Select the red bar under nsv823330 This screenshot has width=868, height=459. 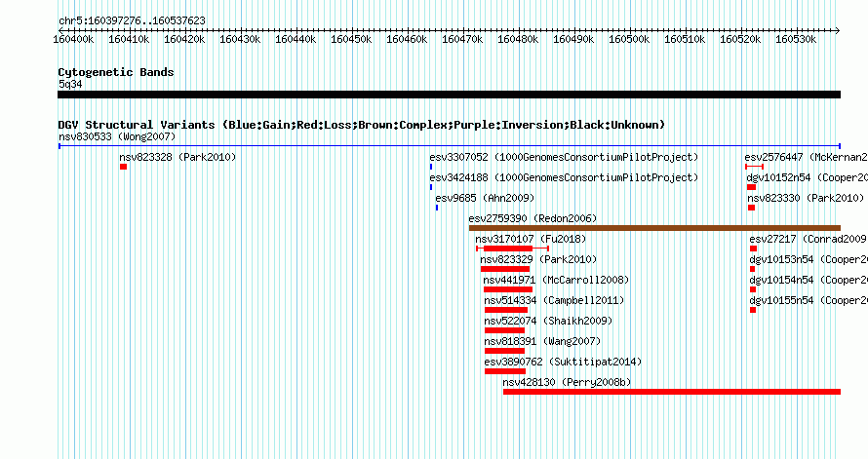(751, 208)
